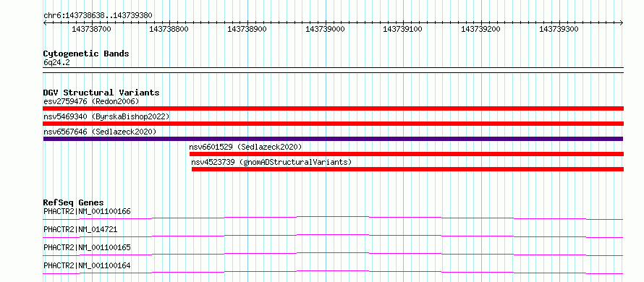Click the RefSeq Genes track heading
This screenshot has height=282, width=644.
pyautogui.click(x=74, y=202)
